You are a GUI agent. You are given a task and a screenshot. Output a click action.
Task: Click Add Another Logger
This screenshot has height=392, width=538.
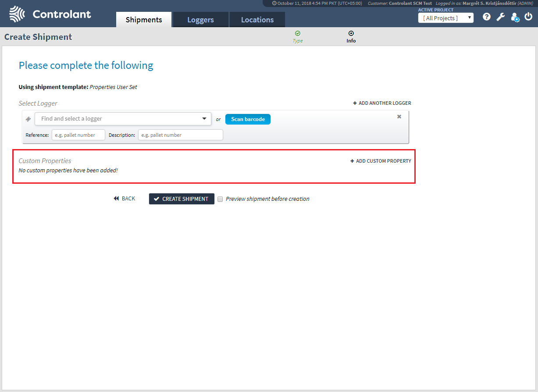pyautogui.click(x=382, y=103)
